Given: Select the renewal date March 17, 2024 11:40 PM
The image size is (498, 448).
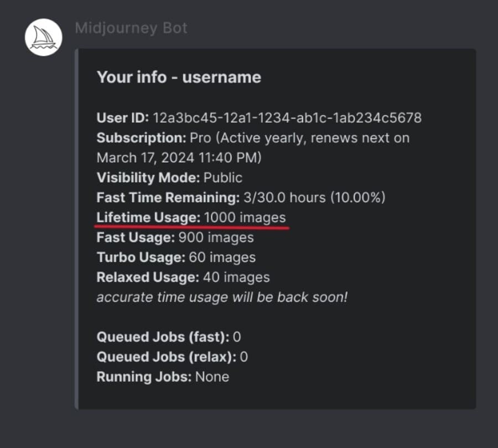Looking at the screenshot, I should 179,158.
